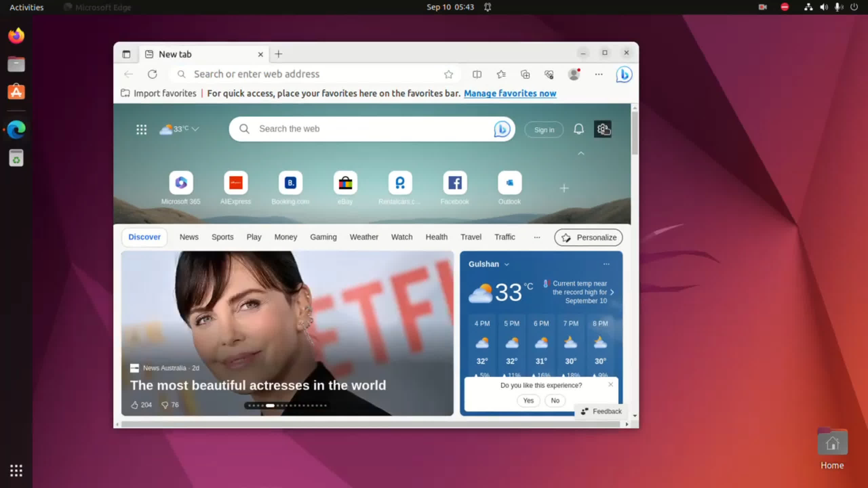This screenshot has width=868, height=488.
Task: Switch to the News tab
Action: click(x=189, y=237)
